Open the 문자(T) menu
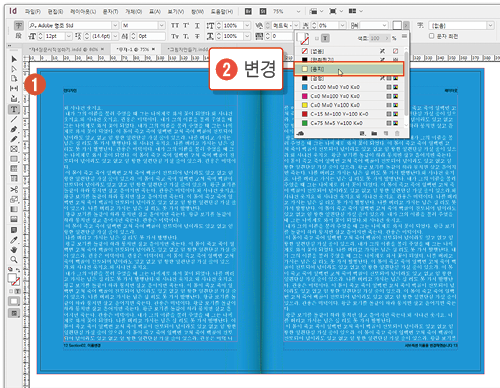This screenshot has width=500, height=388. pyautogui.click(x=110, y=12)
